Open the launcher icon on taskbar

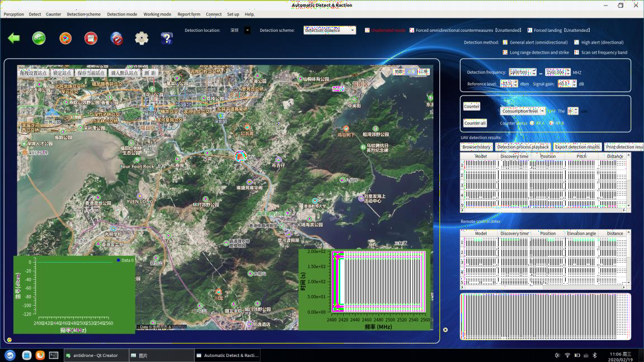click(10, 355)
